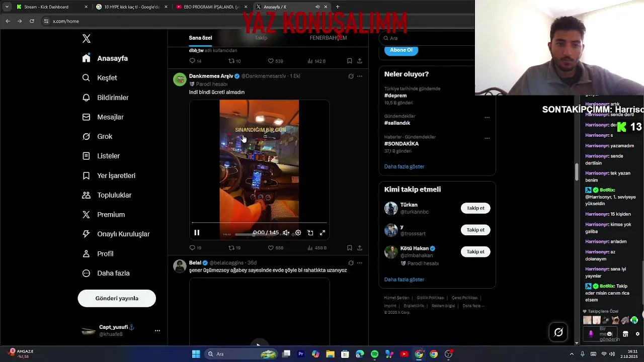Click the X logo in the sidebar

coord(87,39)
